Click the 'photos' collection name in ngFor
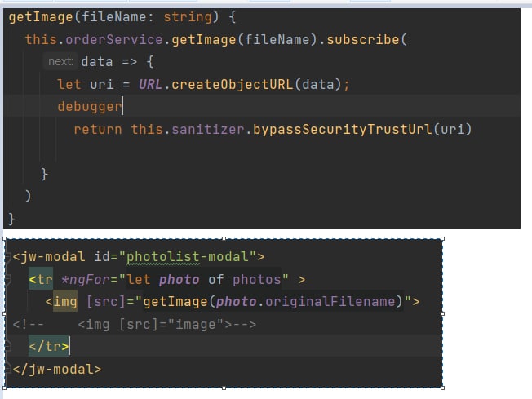 257,280
